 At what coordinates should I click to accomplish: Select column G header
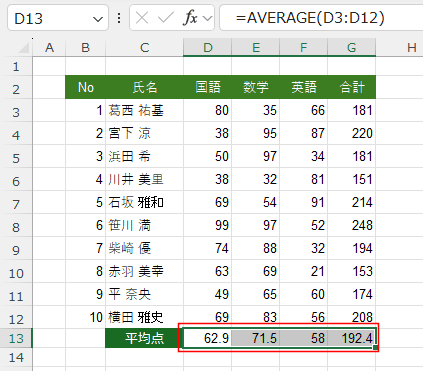(352, 48)
